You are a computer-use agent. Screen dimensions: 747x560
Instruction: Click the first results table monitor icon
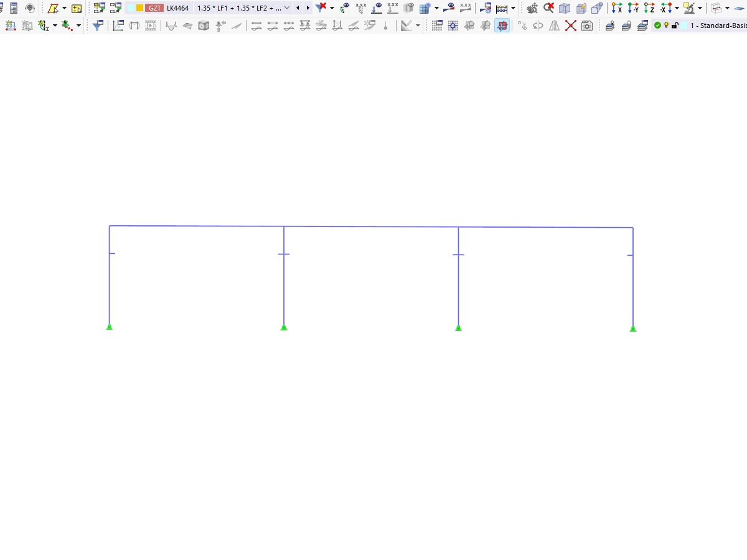pos(100,8)
